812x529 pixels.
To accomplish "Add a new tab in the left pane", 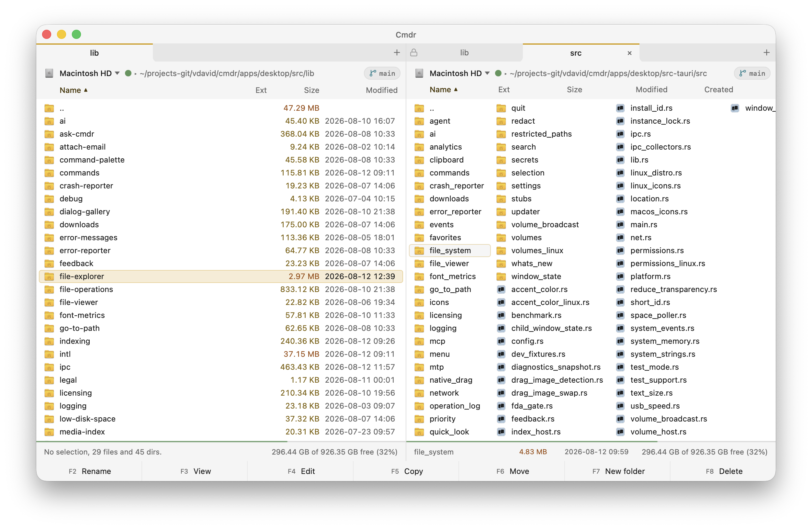I will click(396, 52).
